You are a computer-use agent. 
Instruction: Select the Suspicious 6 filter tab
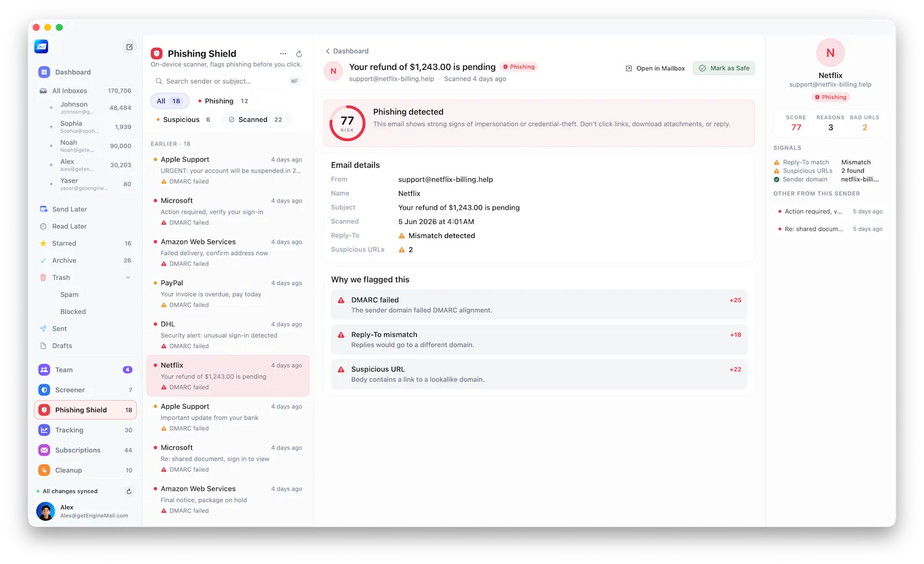point(183,119)
